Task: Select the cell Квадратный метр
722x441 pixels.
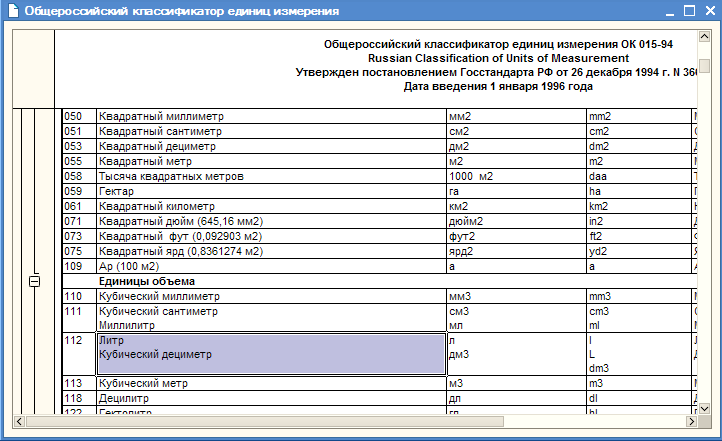Action: pyautogui.click(x=271, y=161)
